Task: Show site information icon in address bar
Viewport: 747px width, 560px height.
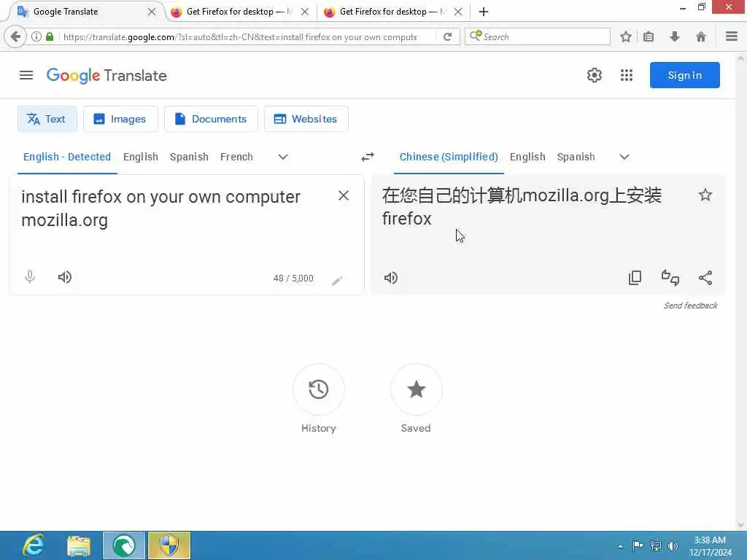Action: click(36, 36)
